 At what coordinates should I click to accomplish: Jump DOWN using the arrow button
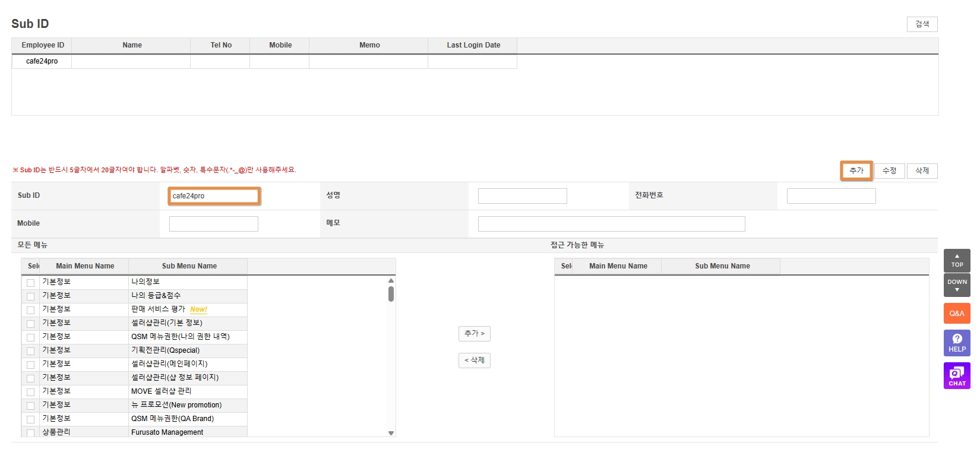point(956,285)
